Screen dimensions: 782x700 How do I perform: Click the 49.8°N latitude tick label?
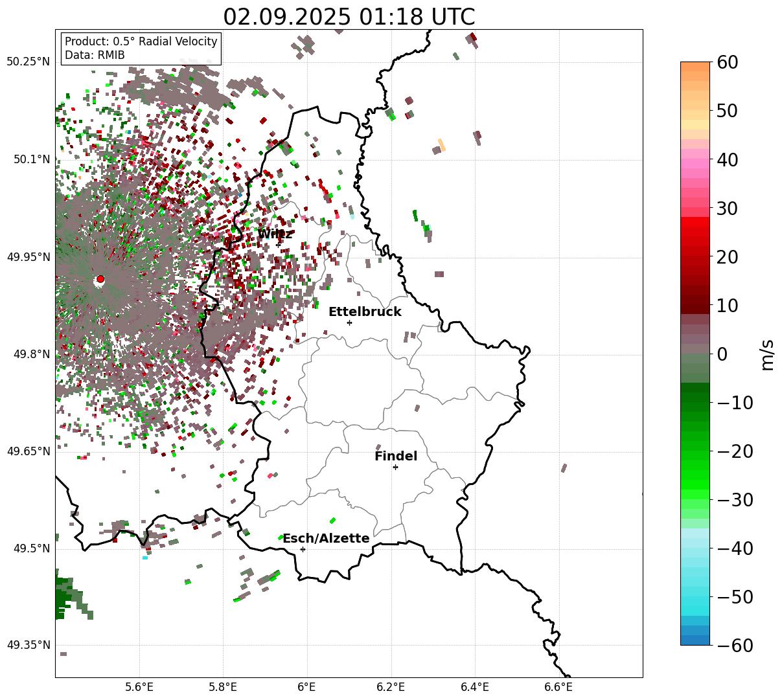click(x=31, y=354)
